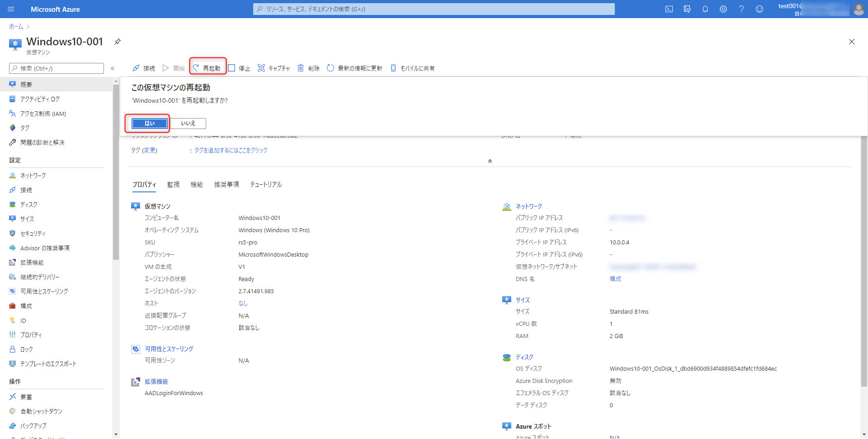Viewport: 868px width, 439px height.
Task: Open Advisor の推奨事項 menu item
Action: point(56,248)
